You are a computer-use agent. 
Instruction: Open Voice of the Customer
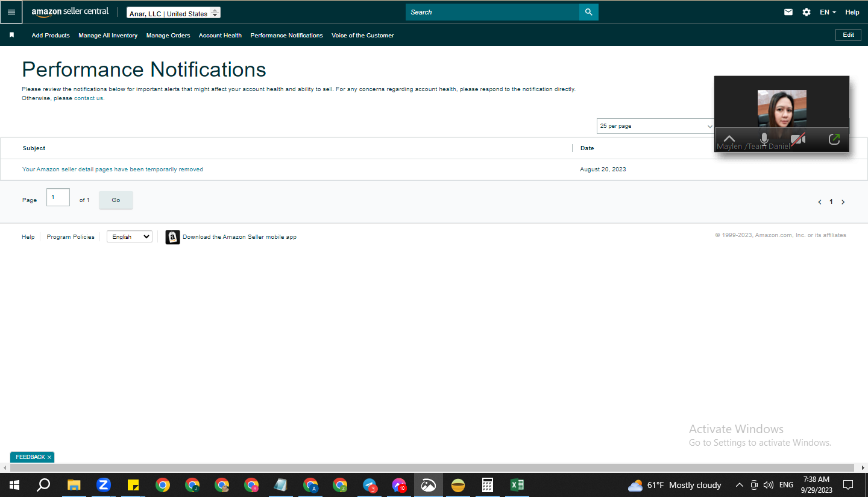click(363, 36)
